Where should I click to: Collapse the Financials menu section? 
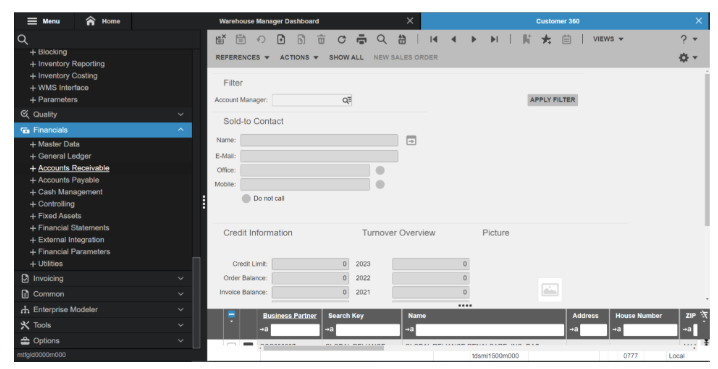103,130
